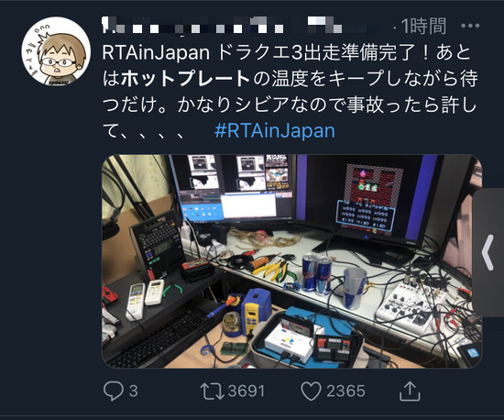This screenshot has width=504, height=420.
Task: Click the tweet text about ホットプレート
Action: pos(290,92)
